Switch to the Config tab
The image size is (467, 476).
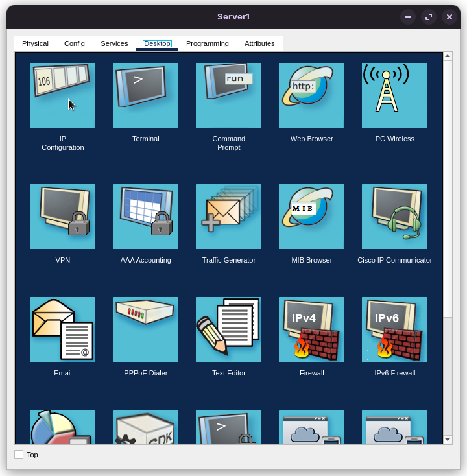point(75,43)
